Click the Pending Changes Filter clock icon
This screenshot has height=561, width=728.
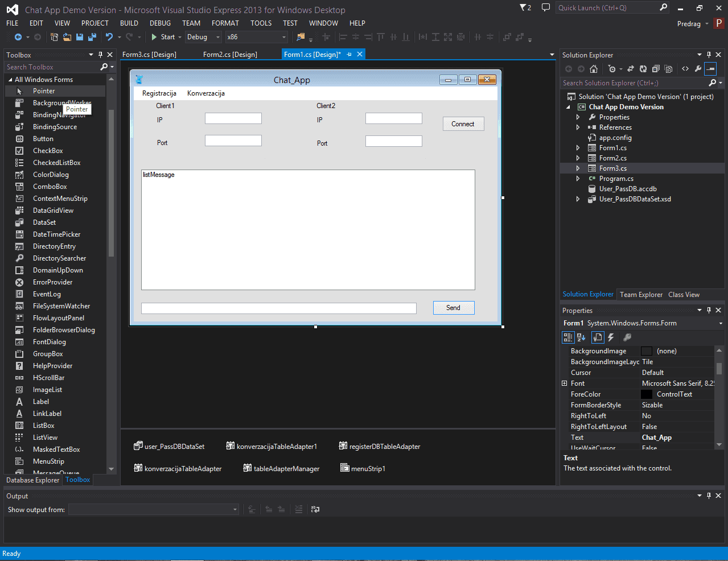[612, 69]
